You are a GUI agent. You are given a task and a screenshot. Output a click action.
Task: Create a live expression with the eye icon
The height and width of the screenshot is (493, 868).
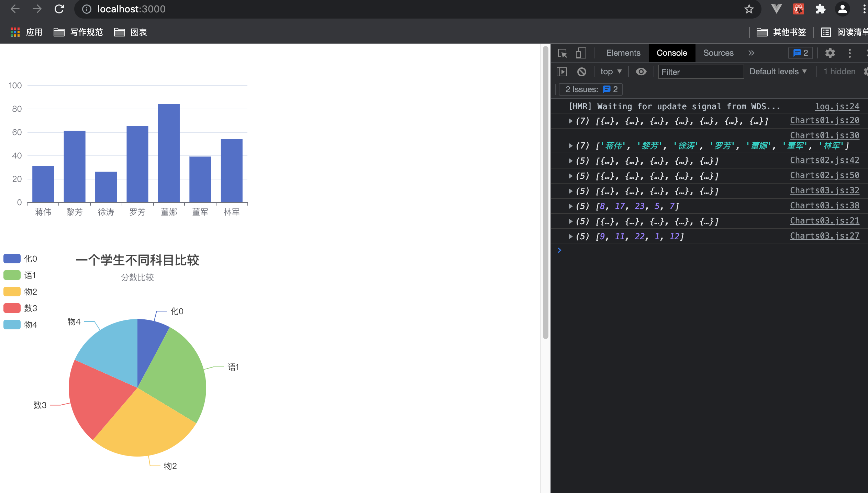coord(641,72)
